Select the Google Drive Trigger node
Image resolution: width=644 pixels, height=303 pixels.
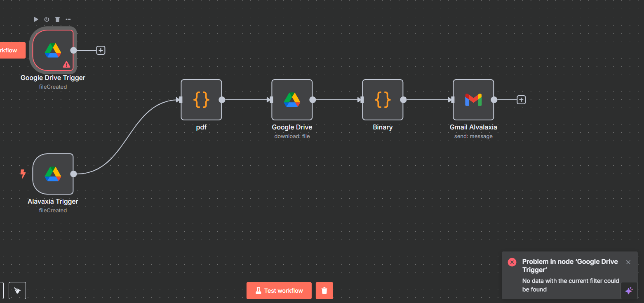coord(53,50)
